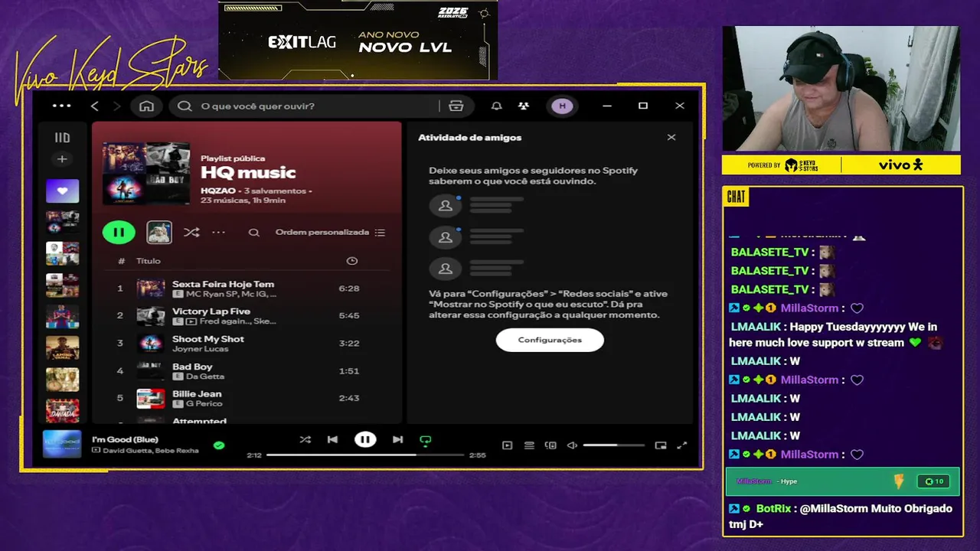Open HQ music playlist title
The height and width of the screenshot is (551, 980).
[x=248, y=173]
